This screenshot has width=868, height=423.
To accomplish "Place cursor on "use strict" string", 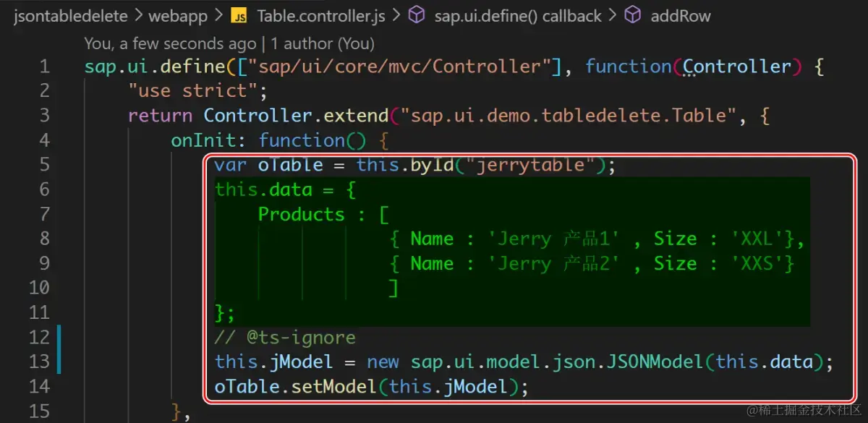I will [193, 91].
